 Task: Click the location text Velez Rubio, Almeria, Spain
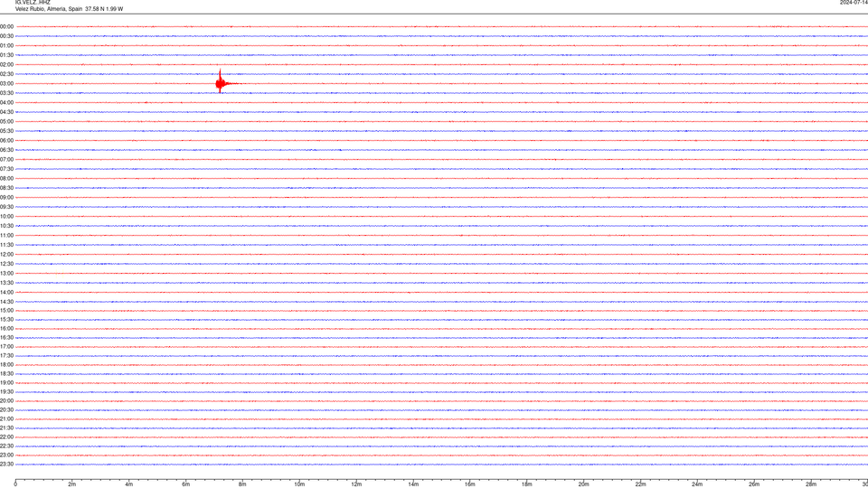49,9
